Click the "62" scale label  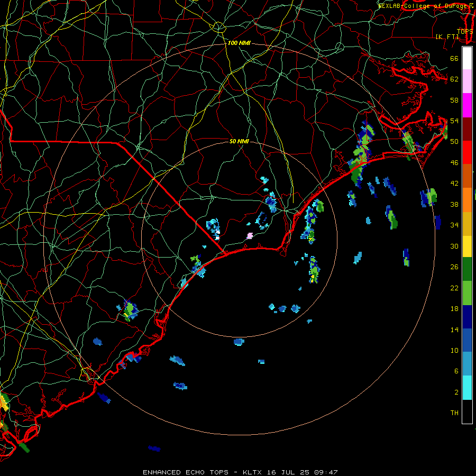(x=454, y=79)
